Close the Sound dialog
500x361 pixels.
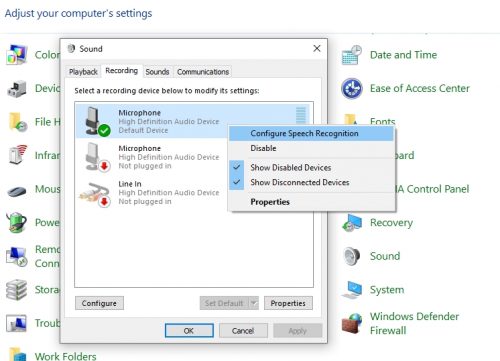point(317,49)
